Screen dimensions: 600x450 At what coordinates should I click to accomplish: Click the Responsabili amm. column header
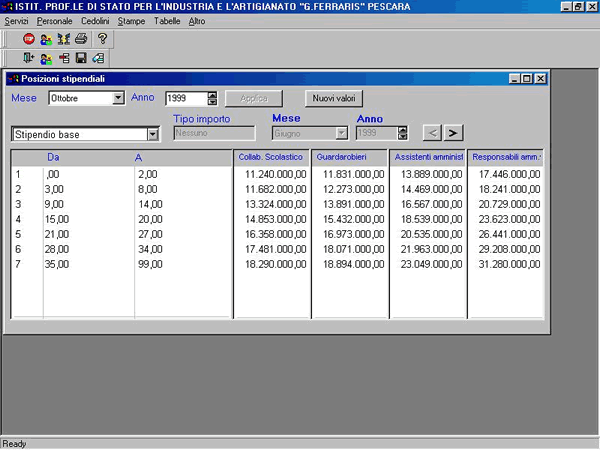coord(505,157)
